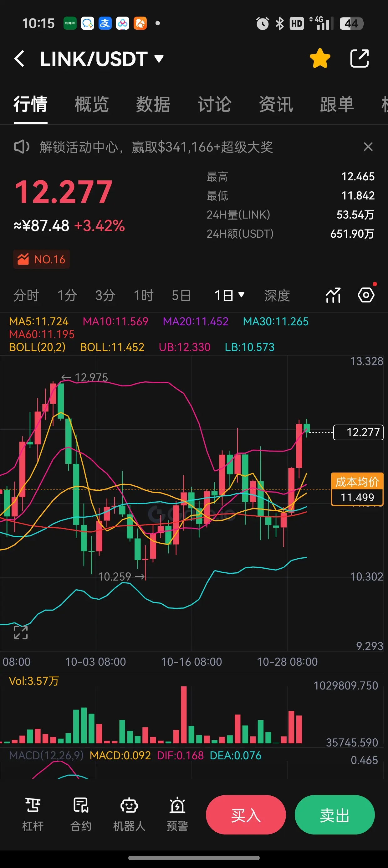Tap the battery indicator showing 44
The height and width of the screenshot is (868, 388).
coord(351,23)
